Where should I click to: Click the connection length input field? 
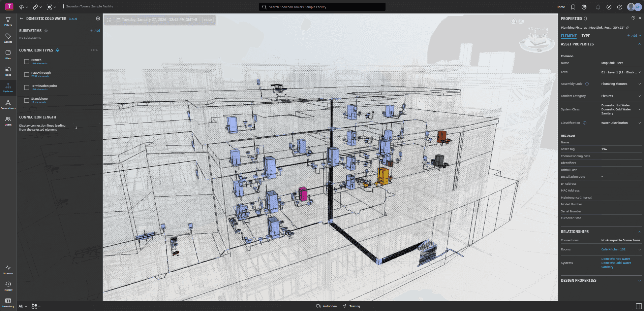pyautogui.click(x=86, y=128)
